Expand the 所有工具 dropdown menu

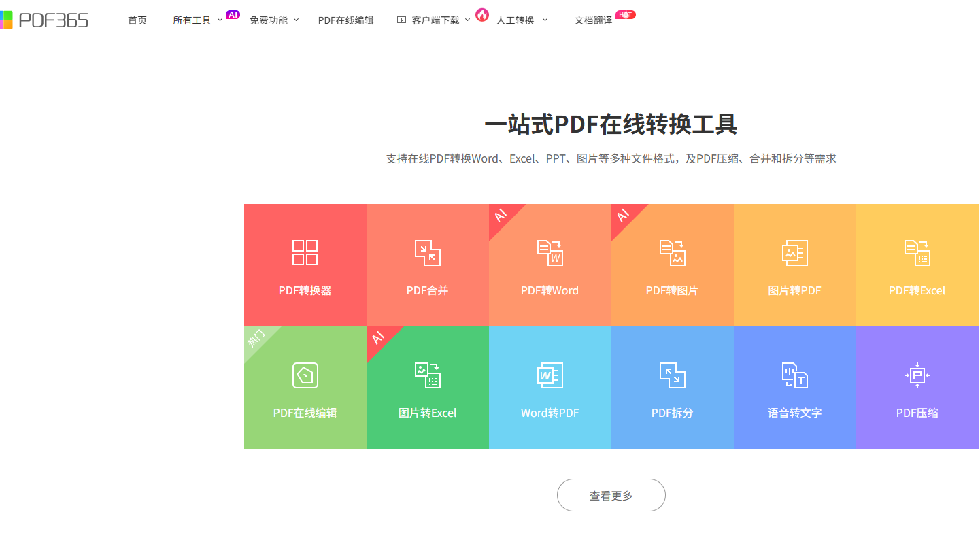pos(197,20)
